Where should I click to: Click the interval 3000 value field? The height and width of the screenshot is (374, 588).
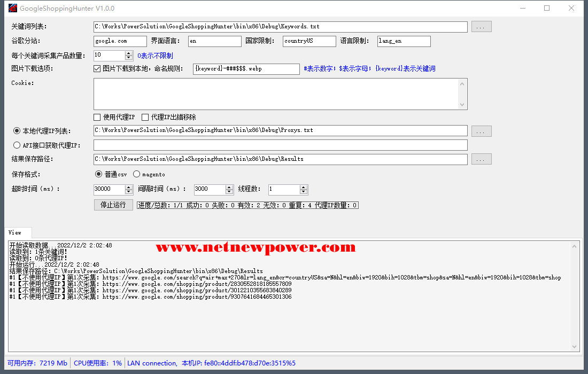click(210, 189)
